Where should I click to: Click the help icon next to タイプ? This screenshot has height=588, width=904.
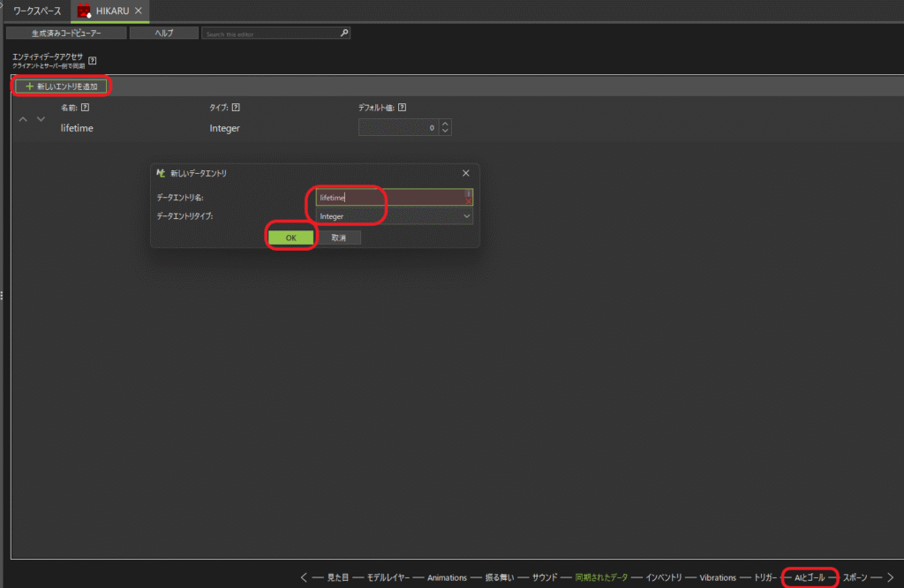[x=236, y=108]
